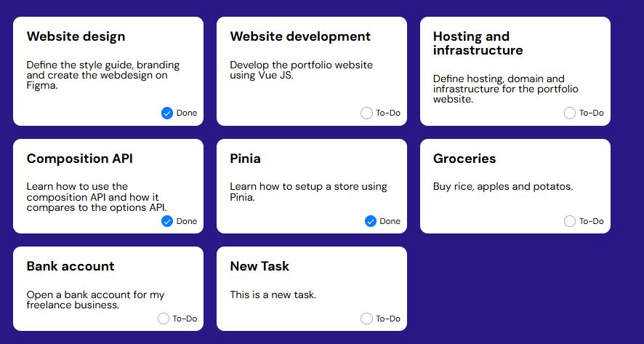Uncheck Done on Composition API task
Image resolution: width=644 pixels, height=344 pixels.
(x=167, y=221)
